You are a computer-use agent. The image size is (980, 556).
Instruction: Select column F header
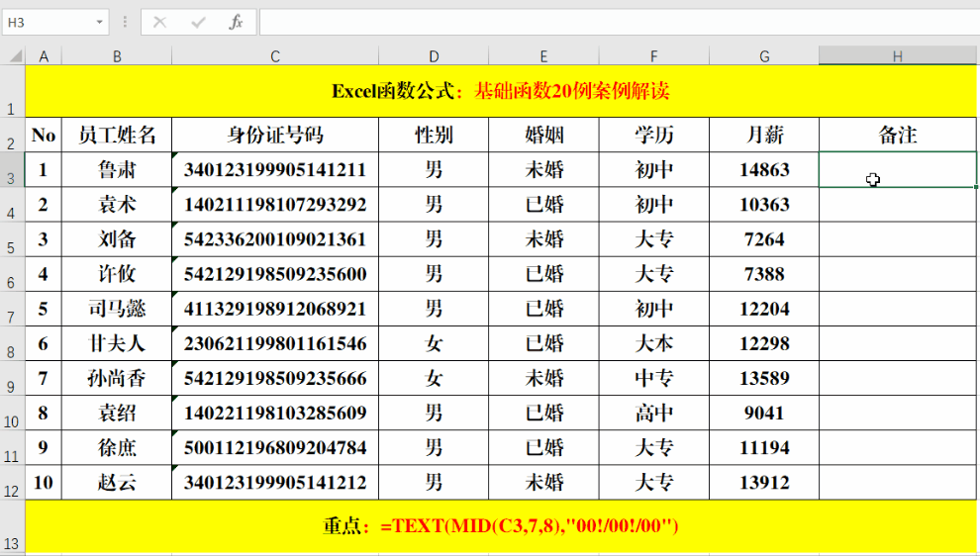coord(653,56)
